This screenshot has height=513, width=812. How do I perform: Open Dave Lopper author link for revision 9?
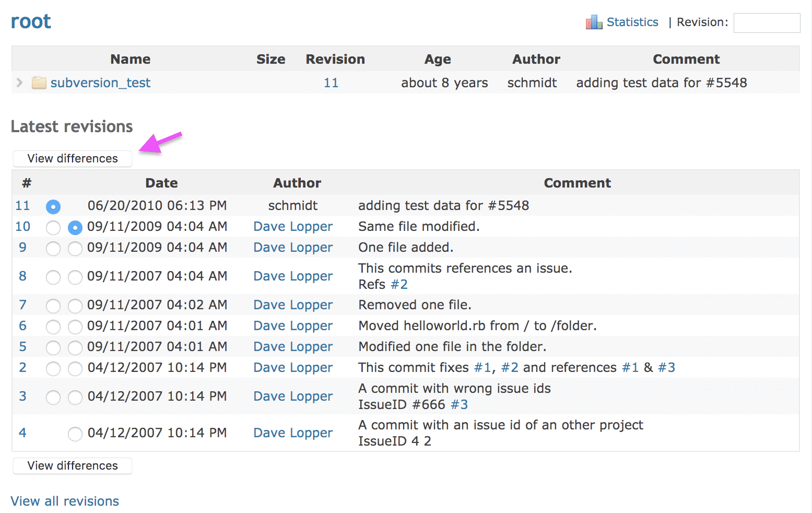(293, 247)
